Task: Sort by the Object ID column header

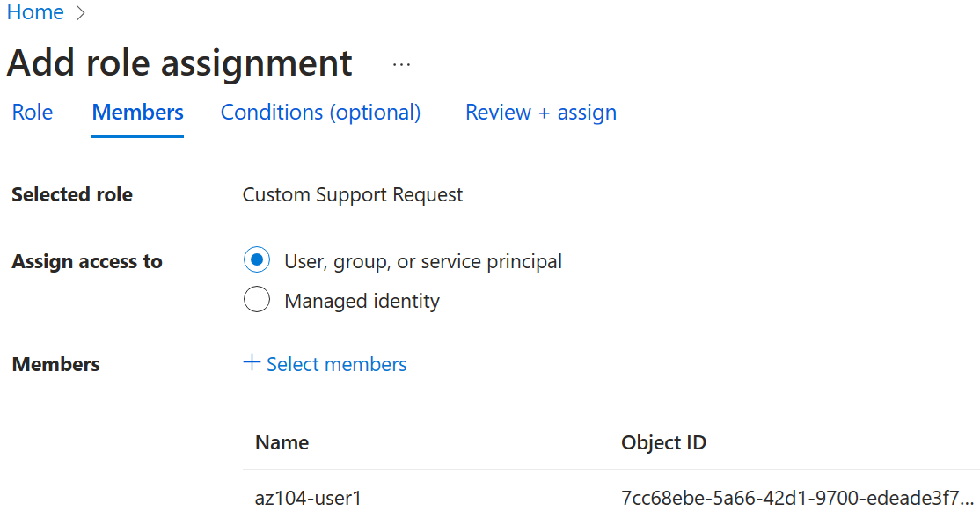Action: pyautogui.click(x=663, y=442)
